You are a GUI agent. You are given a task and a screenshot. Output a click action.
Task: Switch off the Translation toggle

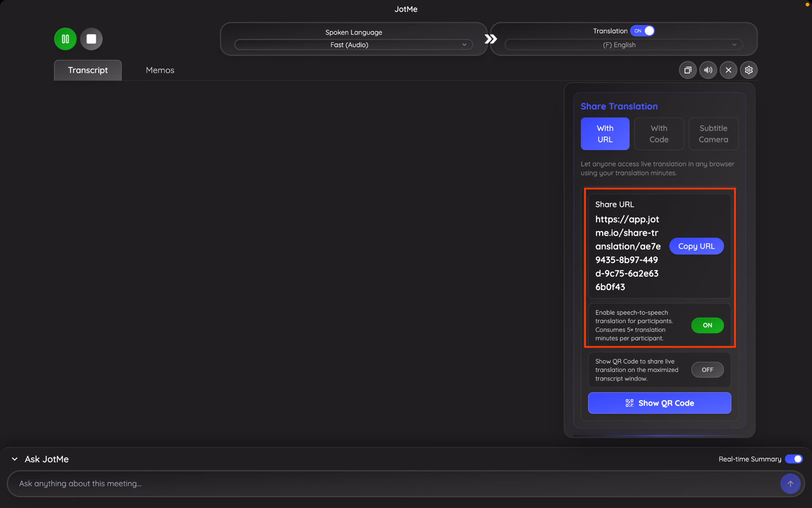click(x=642, y=31)
